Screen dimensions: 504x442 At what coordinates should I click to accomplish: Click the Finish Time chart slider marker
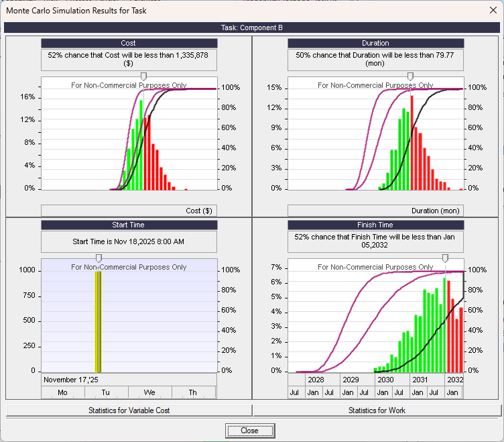pos(445,258)
